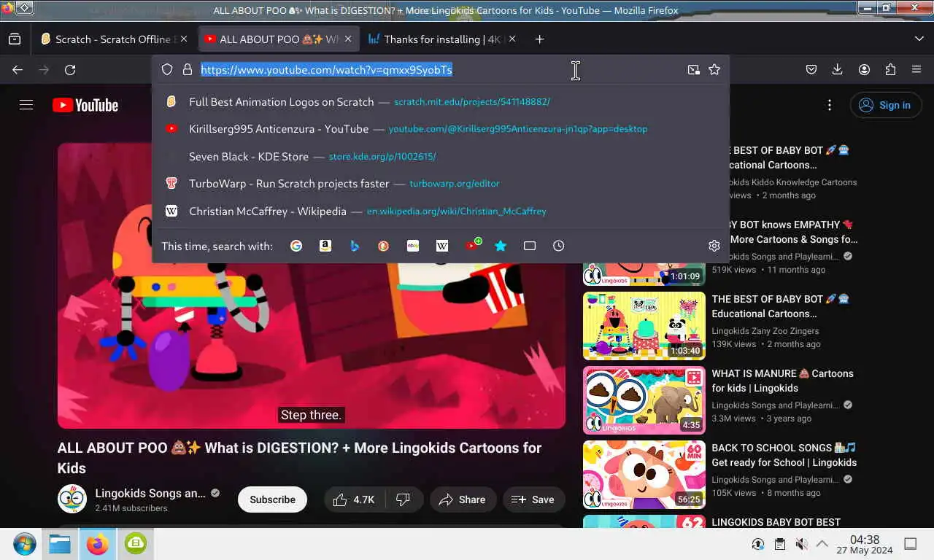
Task: Open muted volume tray icon
Action: [x=801, y=544]
